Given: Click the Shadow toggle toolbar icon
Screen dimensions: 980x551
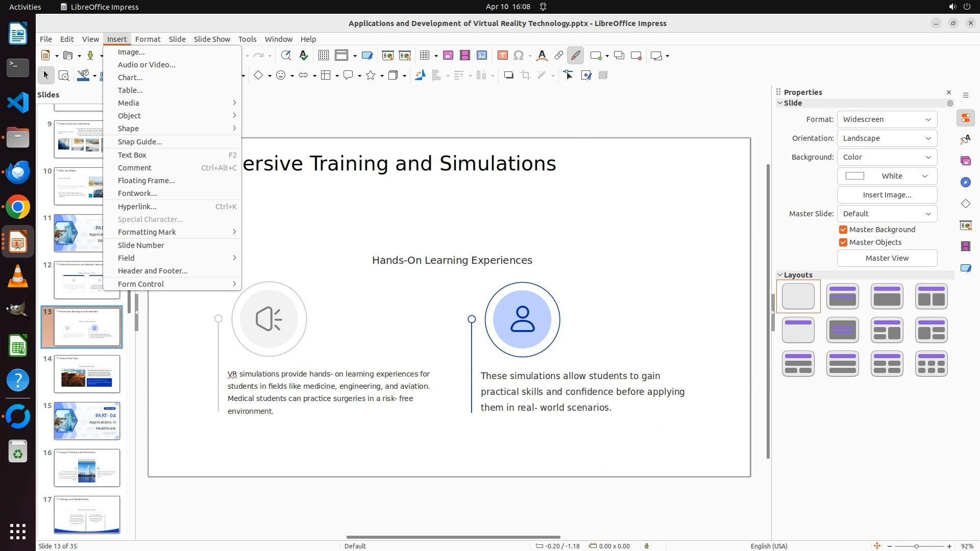Looking at the screenshot, I should [x=508, y=76].
